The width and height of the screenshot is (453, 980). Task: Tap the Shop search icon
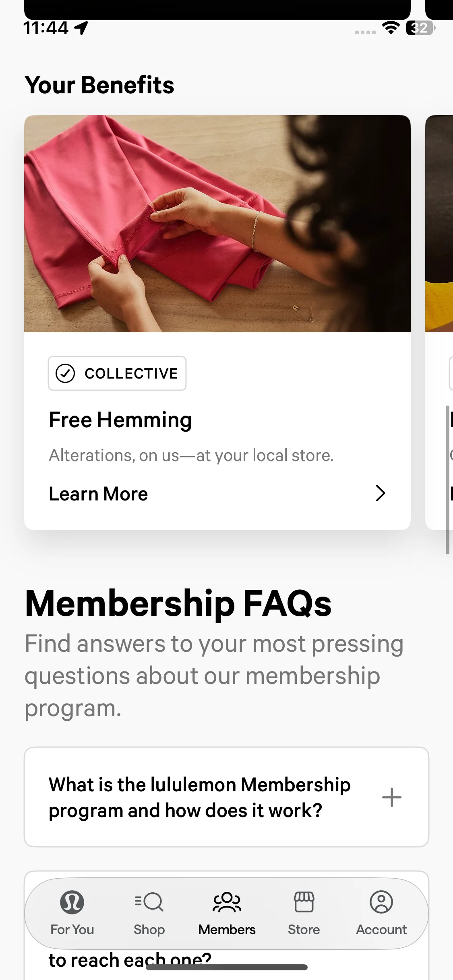[x=149, y=902]
